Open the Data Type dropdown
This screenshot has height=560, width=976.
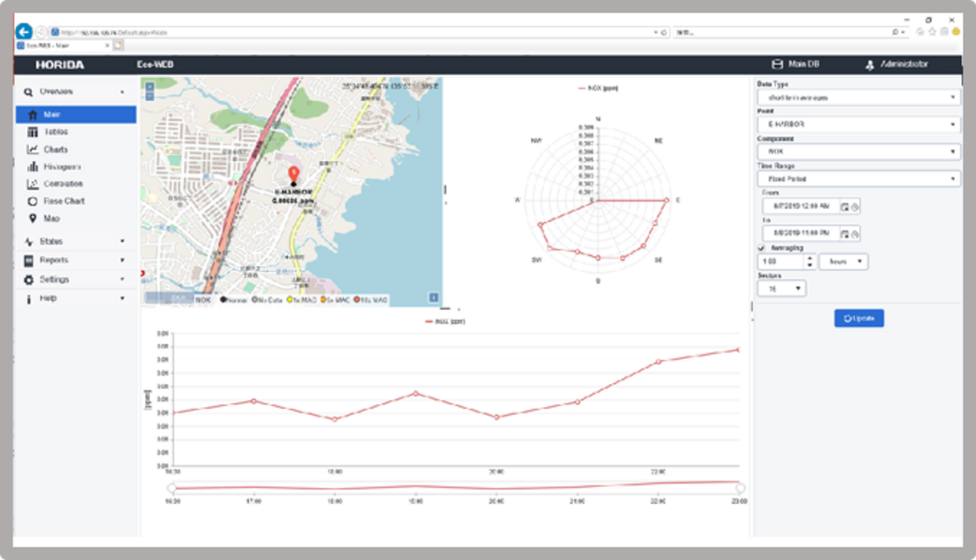click(858, 97)
